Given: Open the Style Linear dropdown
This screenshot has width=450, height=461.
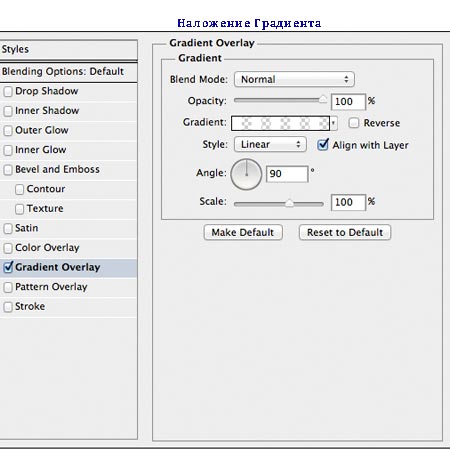Looking at the screenshot, I should click(270, 144).
